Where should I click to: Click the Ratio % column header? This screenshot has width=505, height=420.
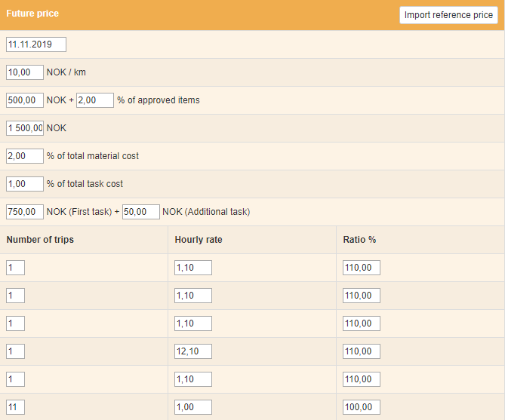(x=359, y=240)
